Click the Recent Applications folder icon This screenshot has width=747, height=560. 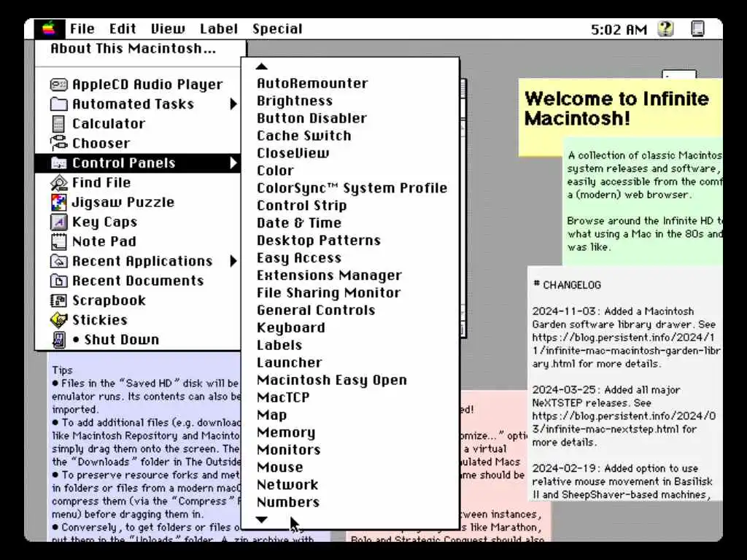click(x=58, y=261)
